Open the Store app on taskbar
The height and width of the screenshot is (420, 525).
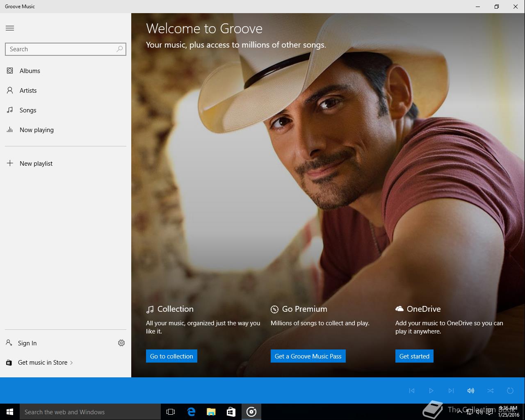tap(231, 412)
